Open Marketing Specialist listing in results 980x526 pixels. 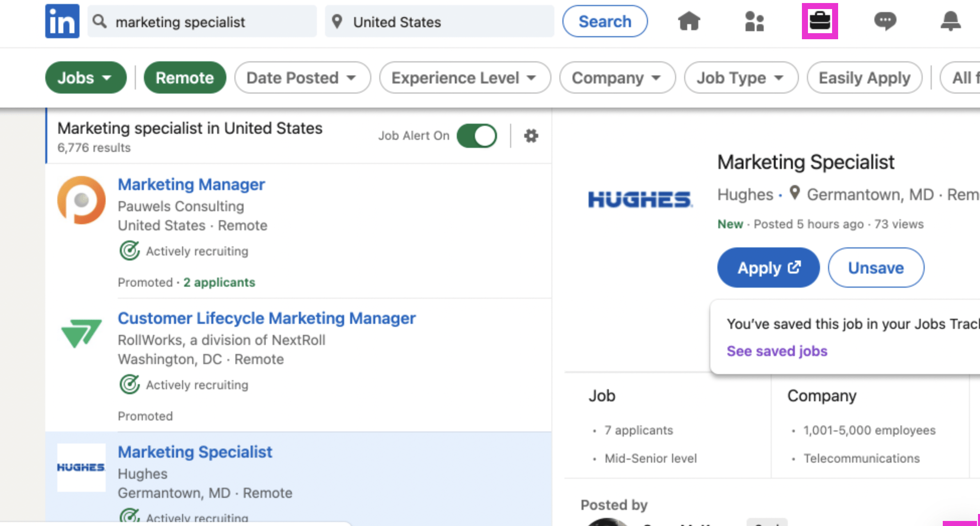coord(195,452)
